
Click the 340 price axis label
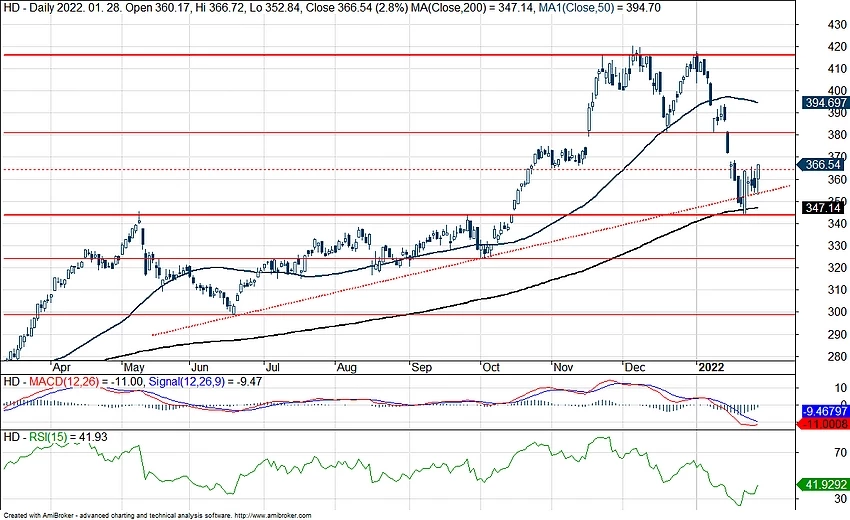click(x=837, y=223)
